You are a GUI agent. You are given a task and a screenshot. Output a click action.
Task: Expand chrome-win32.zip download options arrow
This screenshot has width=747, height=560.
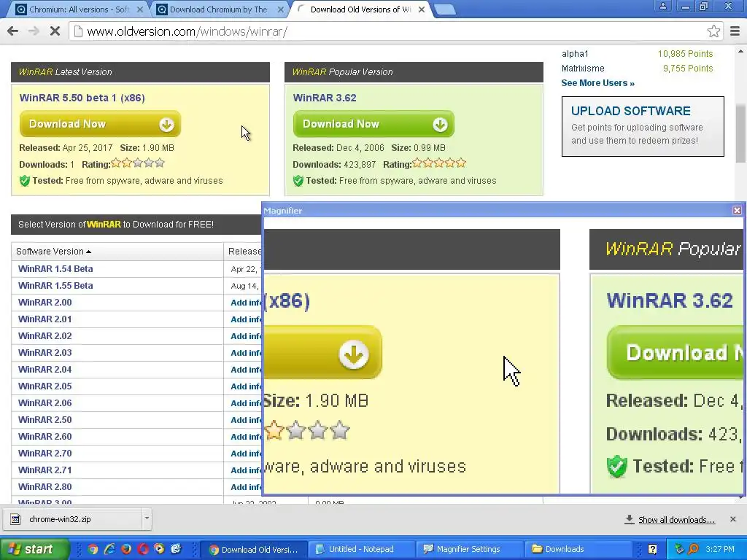(x=147, y=519)
